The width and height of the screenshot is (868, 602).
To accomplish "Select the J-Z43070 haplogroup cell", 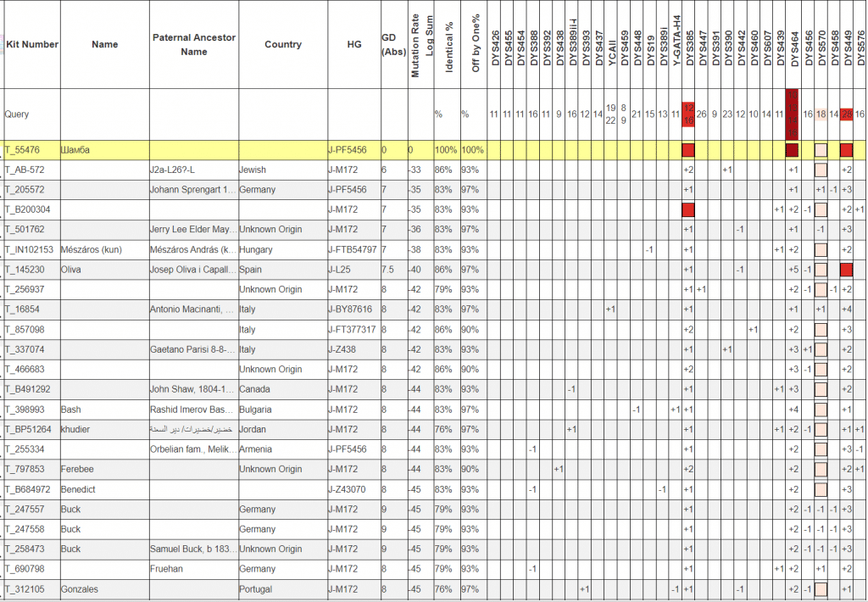I will coord(351,489).
